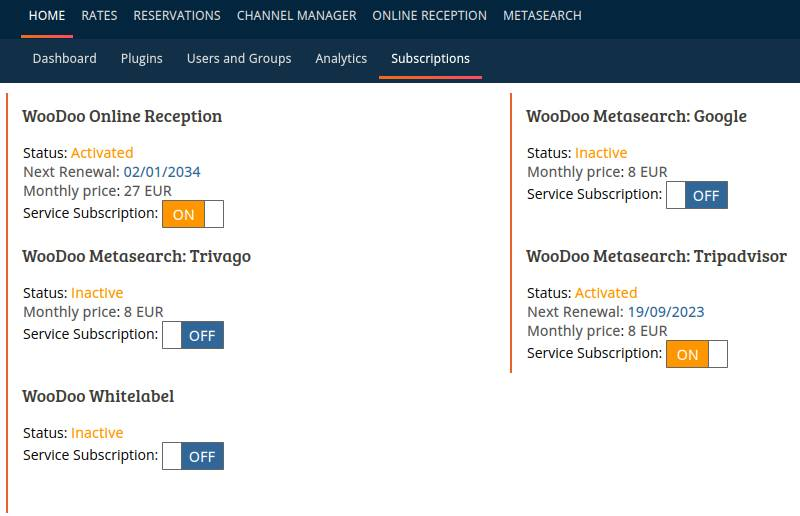View the Analytics tab
Viewport: 800px width, 516px height.
(341, 59)
